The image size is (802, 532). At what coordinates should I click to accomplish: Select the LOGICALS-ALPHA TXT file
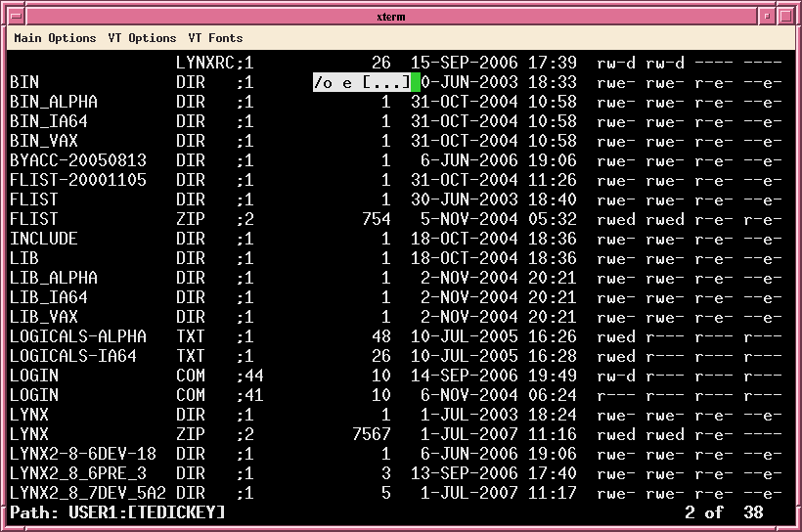coord(78,336)
